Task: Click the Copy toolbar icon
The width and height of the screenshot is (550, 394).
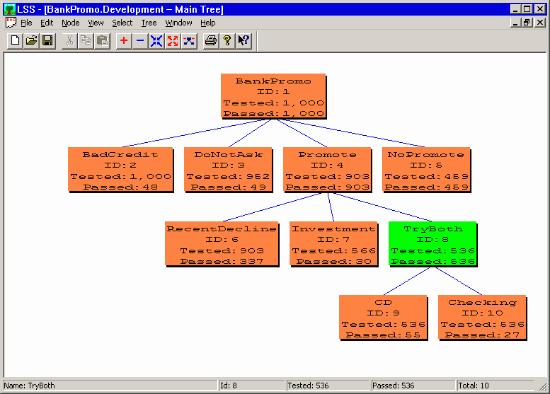Action: (86, 41)
